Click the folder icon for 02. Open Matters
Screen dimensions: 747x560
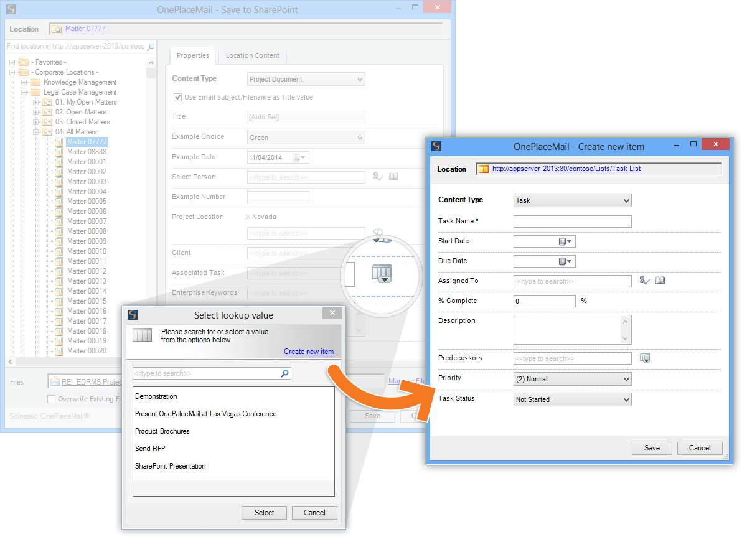click(x=47, y=112)
